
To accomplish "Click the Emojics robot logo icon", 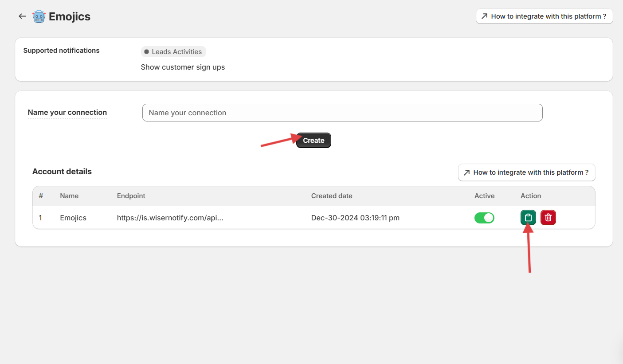I will (39, 17).
